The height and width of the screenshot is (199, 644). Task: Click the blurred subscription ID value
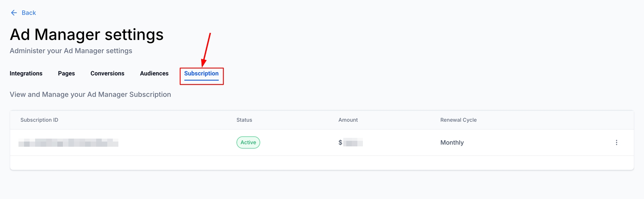point(68,143)
